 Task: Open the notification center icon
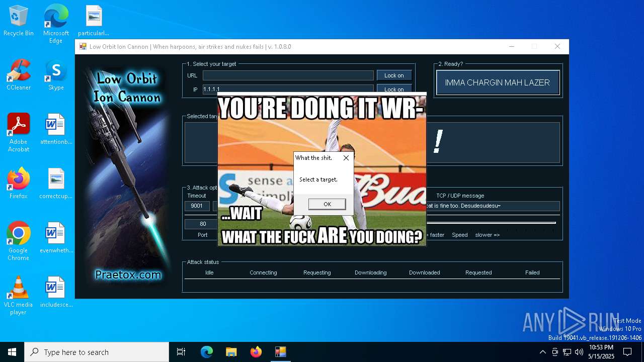(x=627, y=352)
